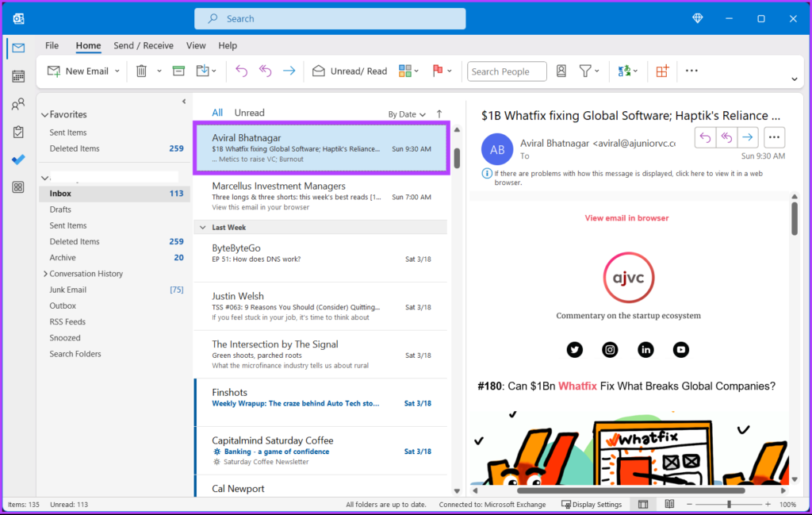Click the web browser display info message
Image resolution: width=812 pixels, height=515 pixels.
pos(628,178)
